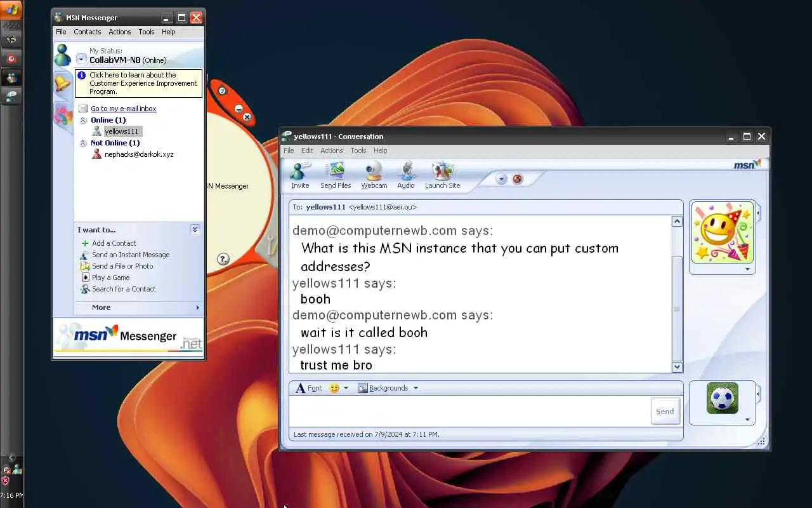Open the toolbar options round arrow button
The width and height of the screenshot is (812, 508).
[501, 179]
